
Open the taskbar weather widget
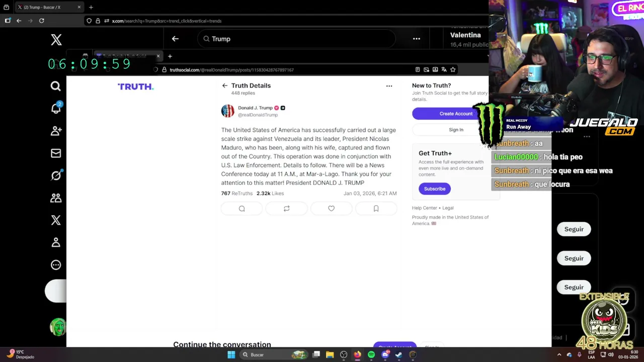point(21,354)
